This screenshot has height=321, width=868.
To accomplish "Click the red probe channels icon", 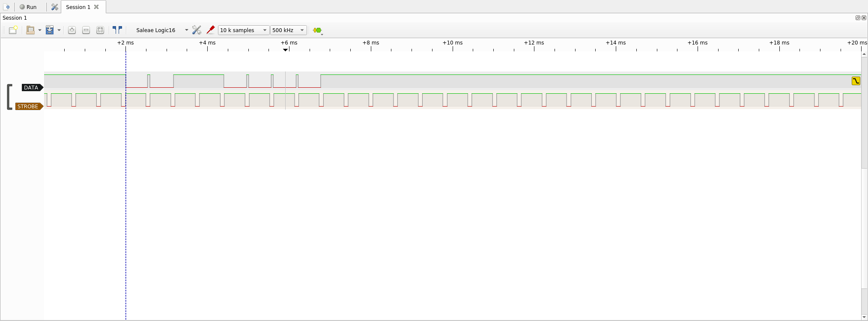I will click(210, 30).
